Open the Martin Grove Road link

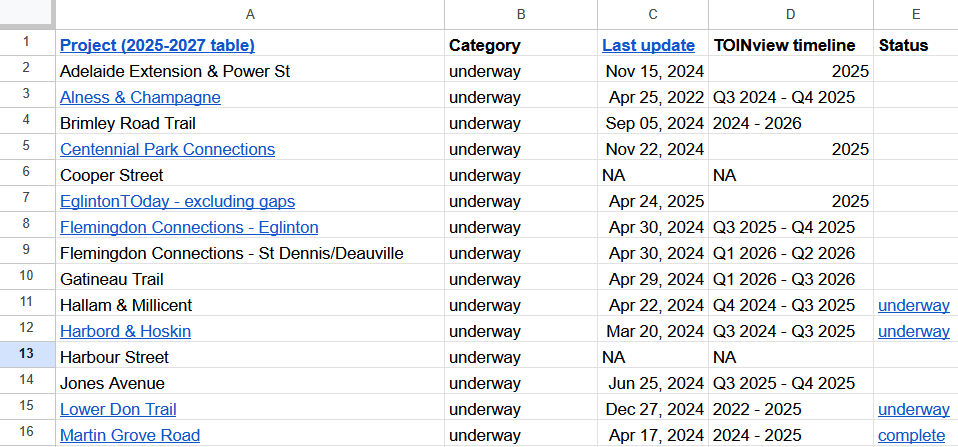pyautogui.click(x=130, y=435)
